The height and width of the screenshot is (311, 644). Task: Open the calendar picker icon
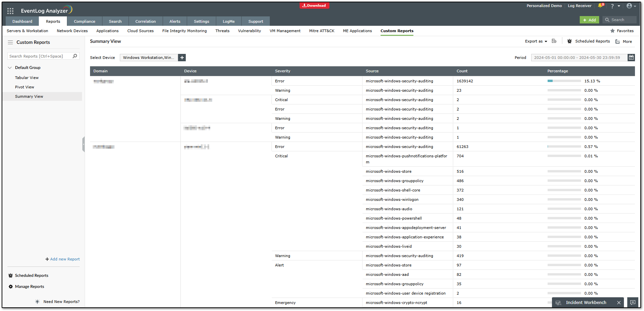tap(631, 58)
